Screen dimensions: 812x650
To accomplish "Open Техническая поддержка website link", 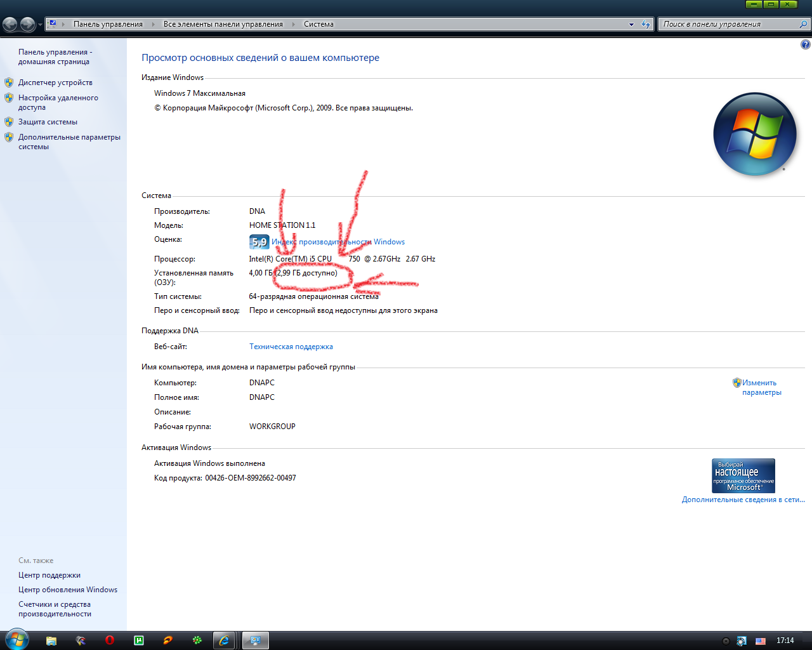I will tap(291, 347).
